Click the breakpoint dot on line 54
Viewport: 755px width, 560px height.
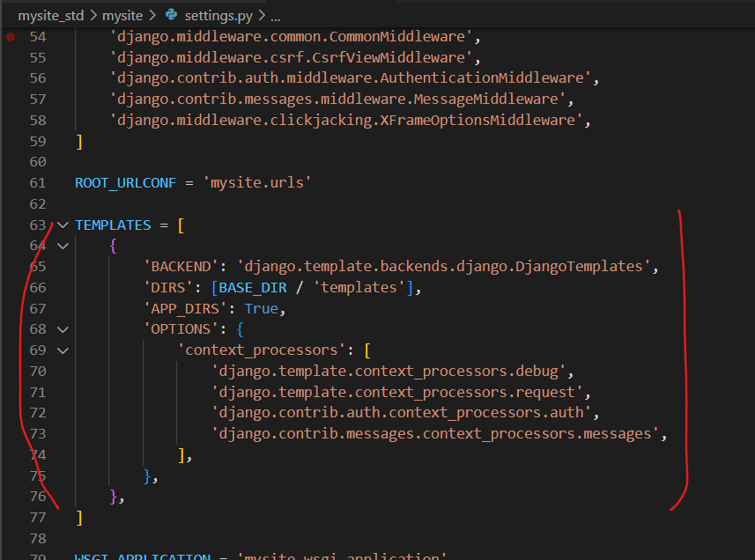(11, 37)
